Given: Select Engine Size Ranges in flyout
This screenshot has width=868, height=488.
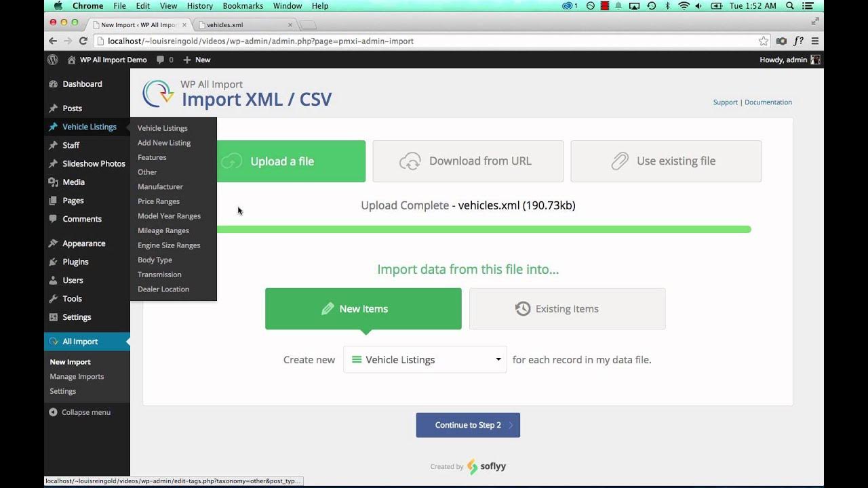Looking at the screenshot, I should click(x=169, y=245).
